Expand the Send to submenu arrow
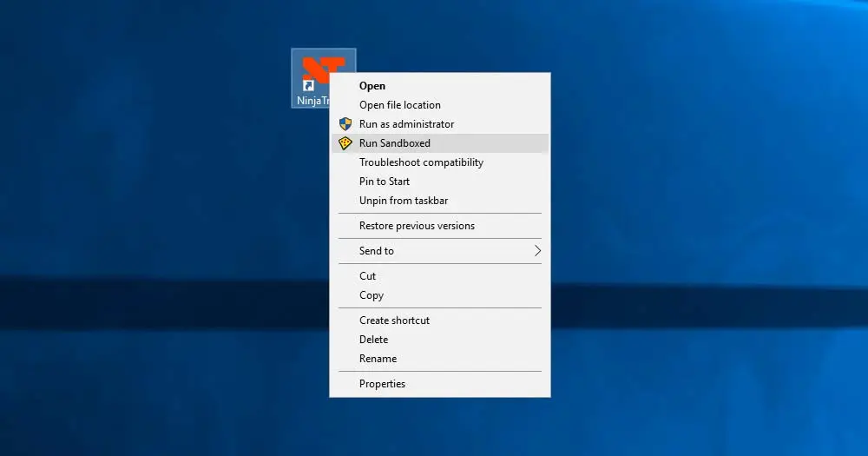This screenshot has width=868, height=456. (537, 251)
